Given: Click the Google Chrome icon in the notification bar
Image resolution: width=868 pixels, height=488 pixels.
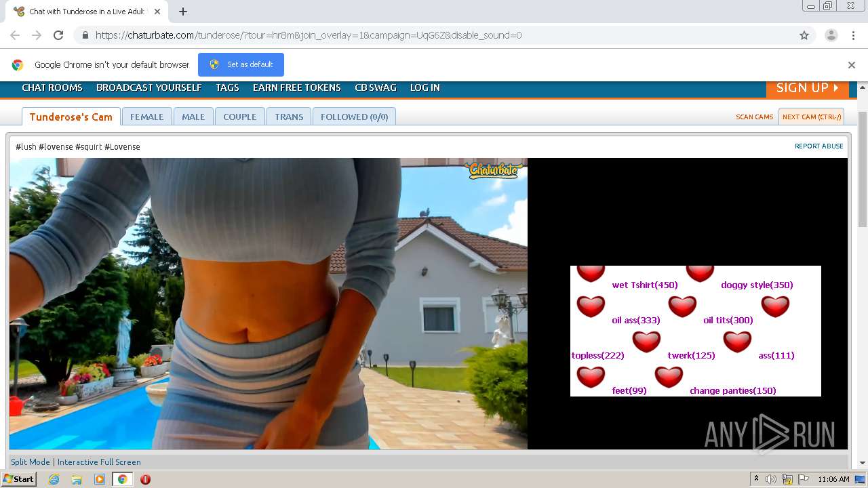Looking at the screenshot, I should point(18,65).
